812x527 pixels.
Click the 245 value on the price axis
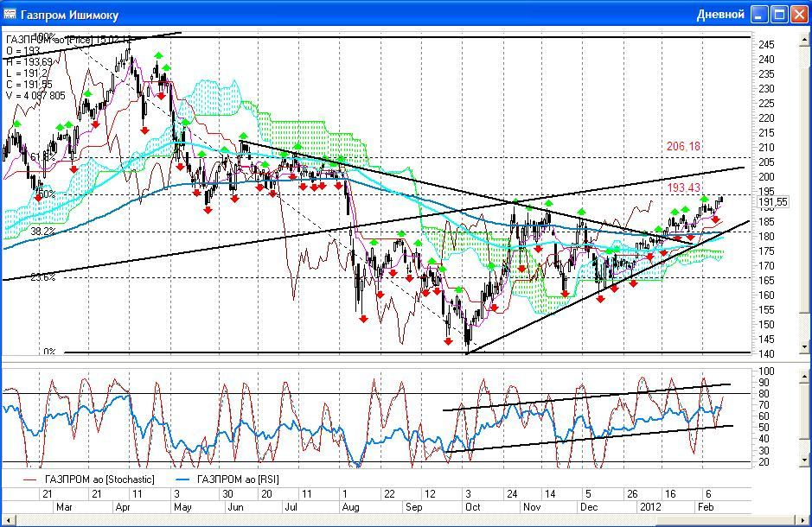[766, 45]
